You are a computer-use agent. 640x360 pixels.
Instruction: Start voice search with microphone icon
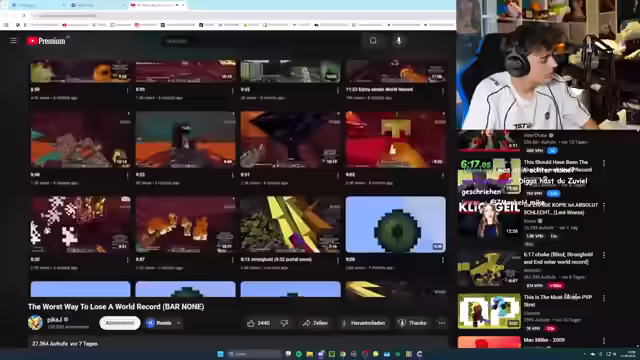[x=399, y=41]
